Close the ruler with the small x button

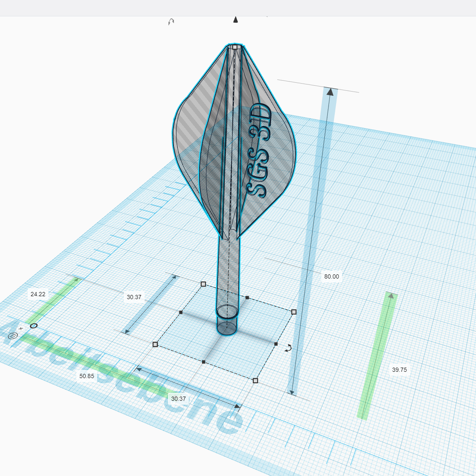[21, 329]
